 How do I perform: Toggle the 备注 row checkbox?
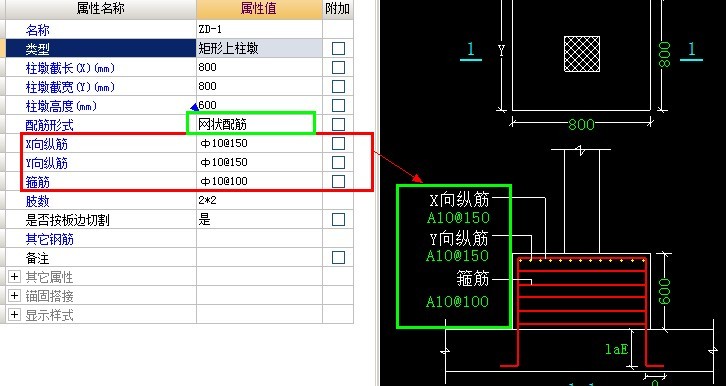point(338,257)
